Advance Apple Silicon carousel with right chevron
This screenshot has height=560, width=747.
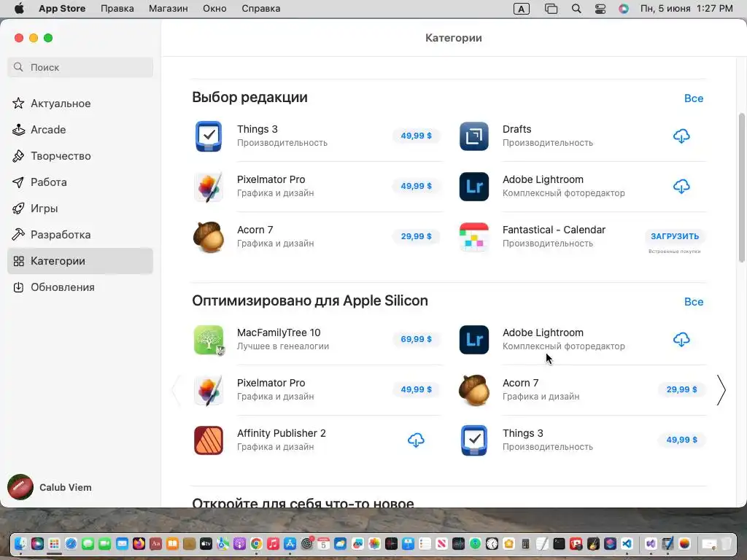coord(721,390)
